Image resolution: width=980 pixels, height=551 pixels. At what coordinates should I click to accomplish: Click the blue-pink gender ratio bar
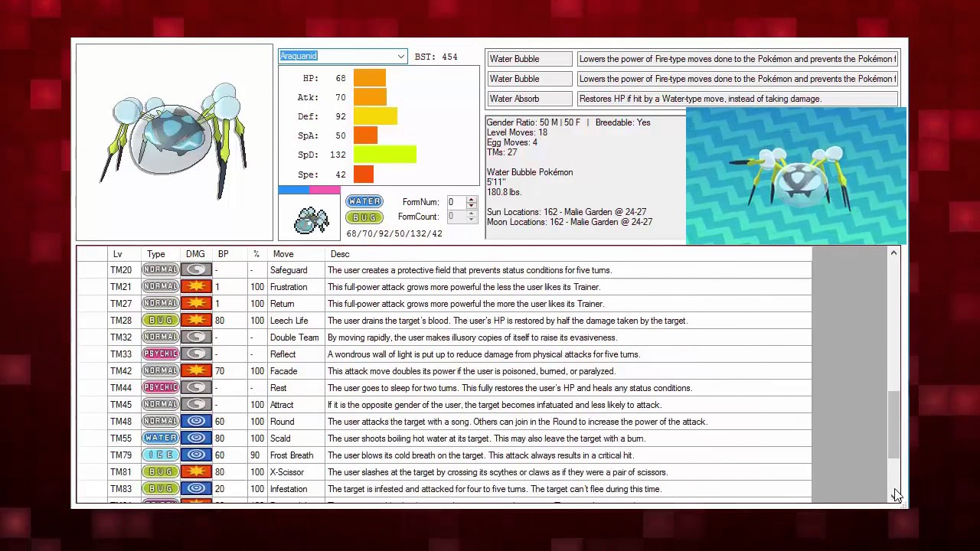(309, 190)
